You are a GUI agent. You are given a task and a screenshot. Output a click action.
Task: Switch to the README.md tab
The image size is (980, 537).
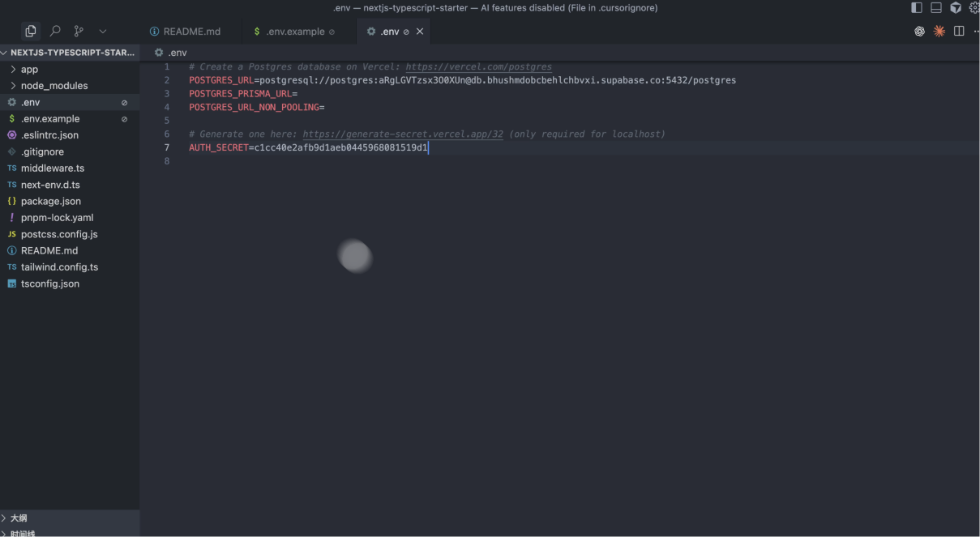click(x=191, y=32)
